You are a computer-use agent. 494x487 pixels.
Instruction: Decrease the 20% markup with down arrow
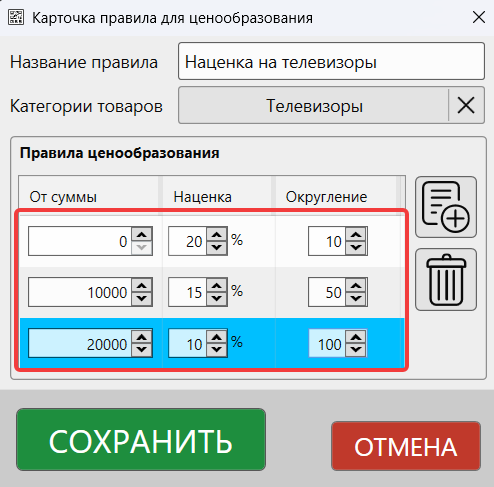click(217, 248)
